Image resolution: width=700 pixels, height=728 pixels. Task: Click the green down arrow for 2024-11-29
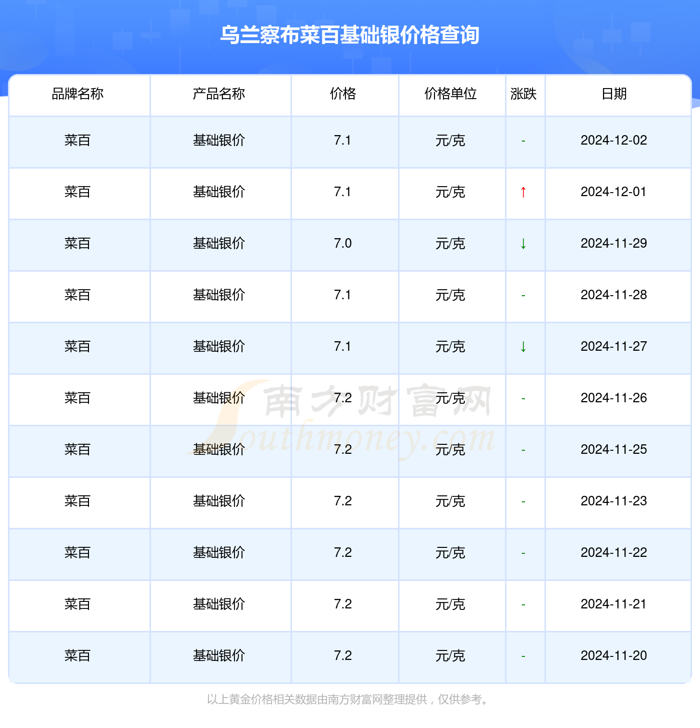523,243
